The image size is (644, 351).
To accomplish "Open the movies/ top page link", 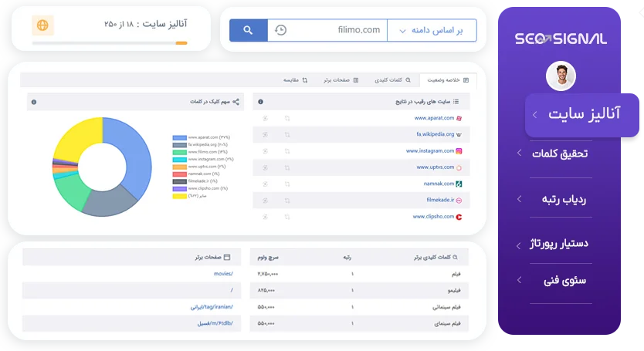I will [x=223, y=273].
